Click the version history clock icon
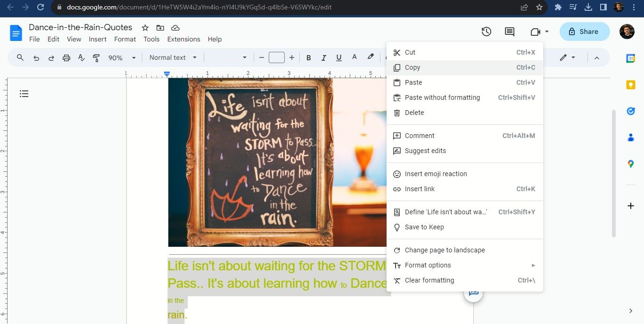 point(486,32)
